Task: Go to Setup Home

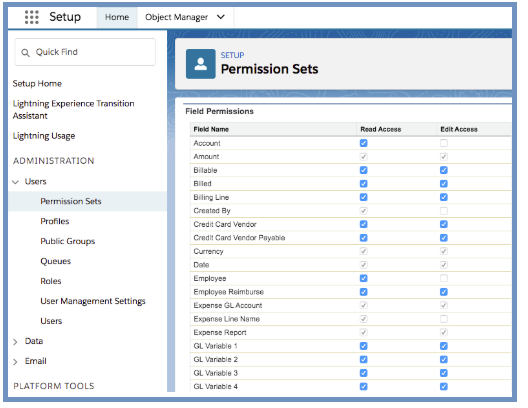Action: point(37,83)
